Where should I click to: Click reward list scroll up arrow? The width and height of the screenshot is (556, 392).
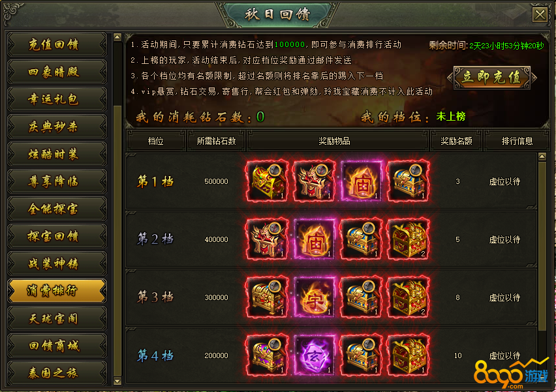[542, 157]
